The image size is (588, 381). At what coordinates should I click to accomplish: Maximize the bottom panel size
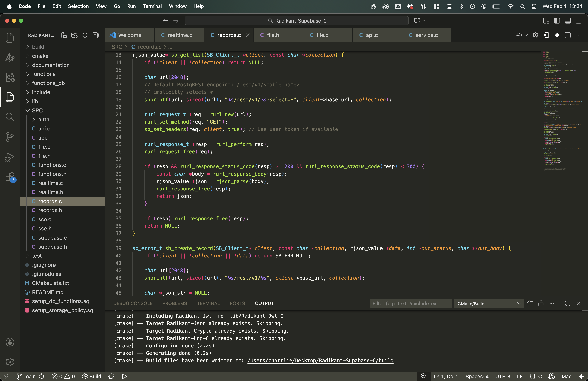click(568, 303)
